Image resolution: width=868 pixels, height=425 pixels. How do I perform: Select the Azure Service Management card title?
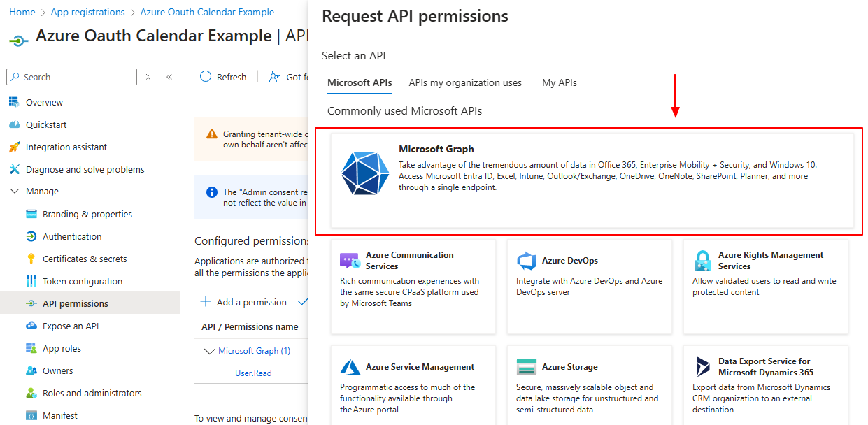[420, 367]
